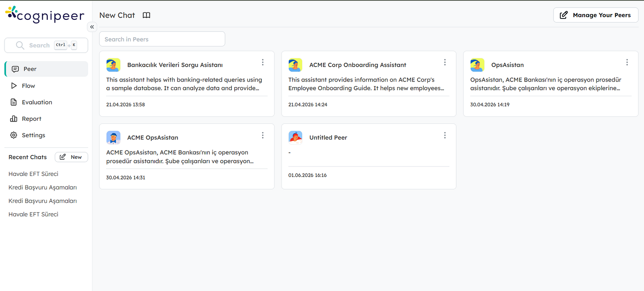The width and height of the screenshot is (644, 291).
Task: Collapse the sidebar with double-chevron button
Action: click(x=92, y=27)
